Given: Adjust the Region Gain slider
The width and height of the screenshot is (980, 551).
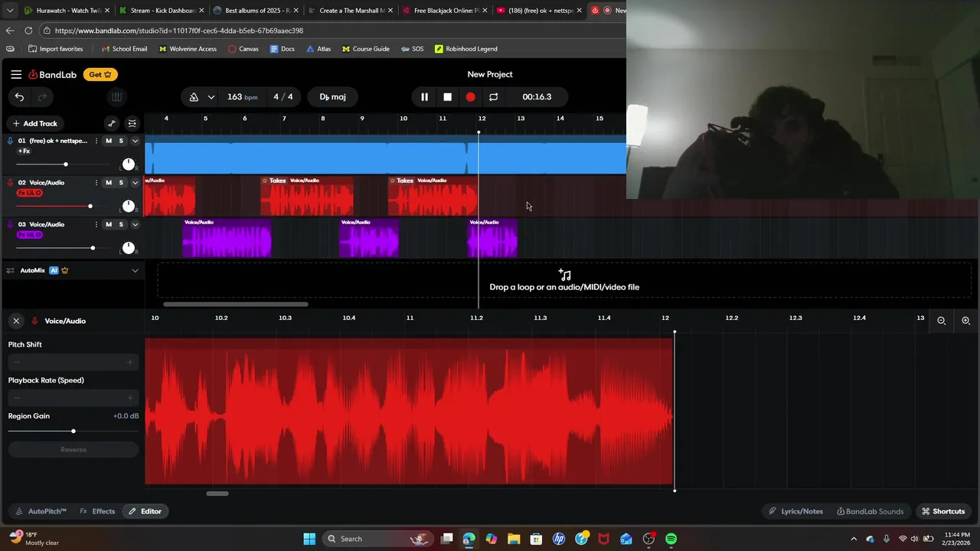Looking at the screenshot, I should 73,432.
